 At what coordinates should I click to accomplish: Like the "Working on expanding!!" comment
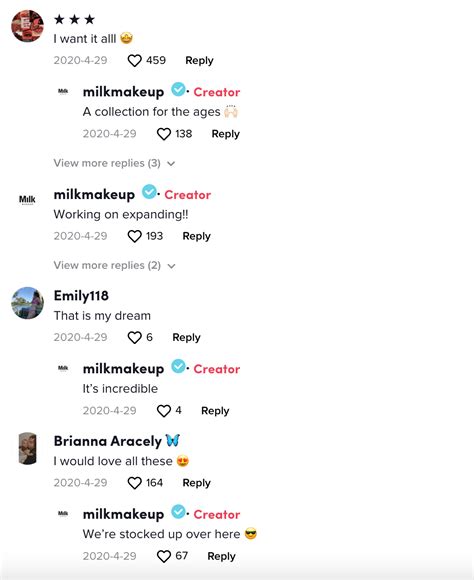click(x=134, y=236)
